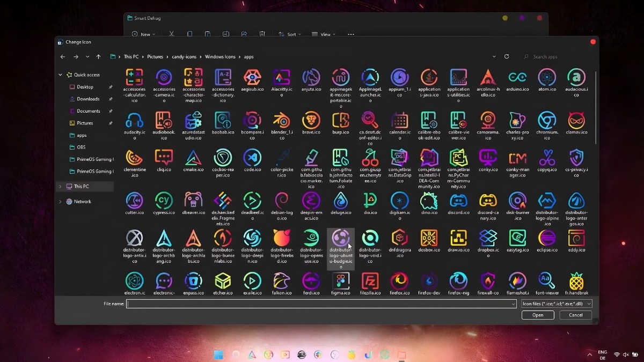Select the deluge.ico droplet icon
The image size is (644, 362).
tap(341, 204)
